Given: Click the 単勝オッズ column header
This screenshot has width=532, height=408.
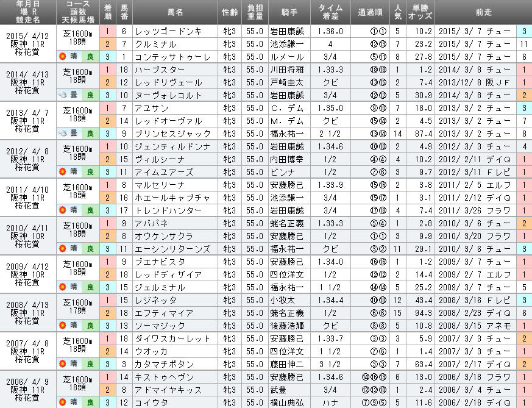Looking at the screenshot, I should click(420, 12).
